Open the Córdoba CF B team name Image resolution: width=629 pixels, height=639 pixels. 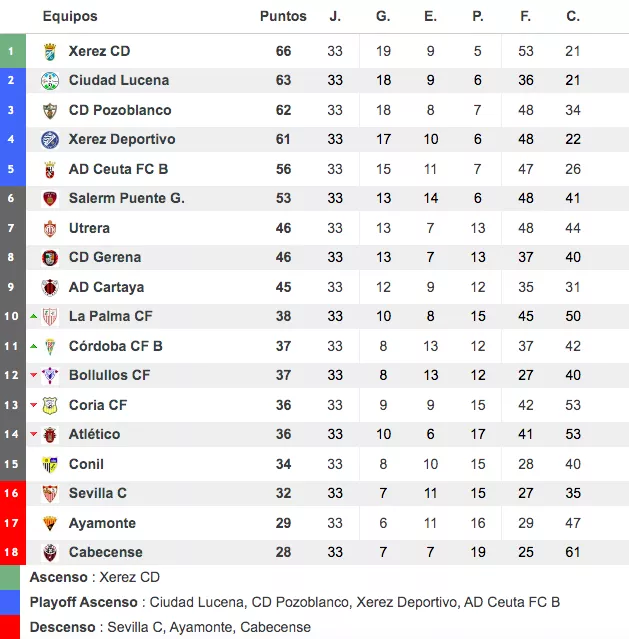pos(116,346)
